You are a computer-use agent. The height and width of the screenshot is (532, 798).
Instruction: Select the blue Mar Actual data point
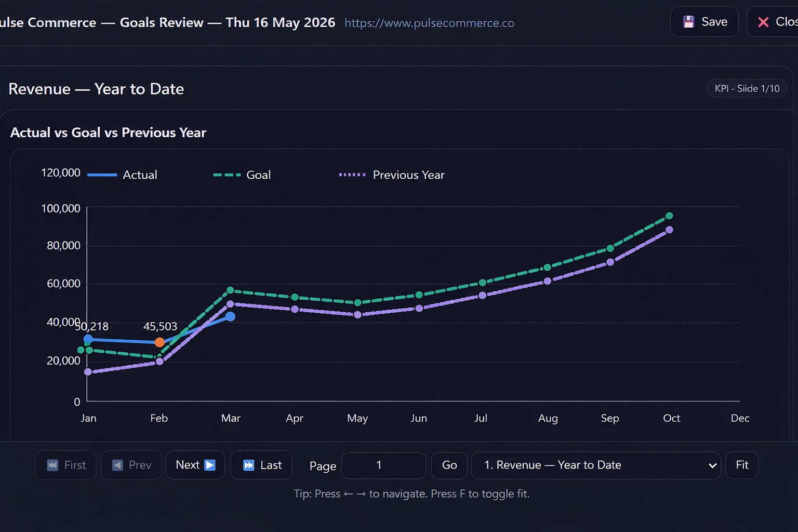230,316
